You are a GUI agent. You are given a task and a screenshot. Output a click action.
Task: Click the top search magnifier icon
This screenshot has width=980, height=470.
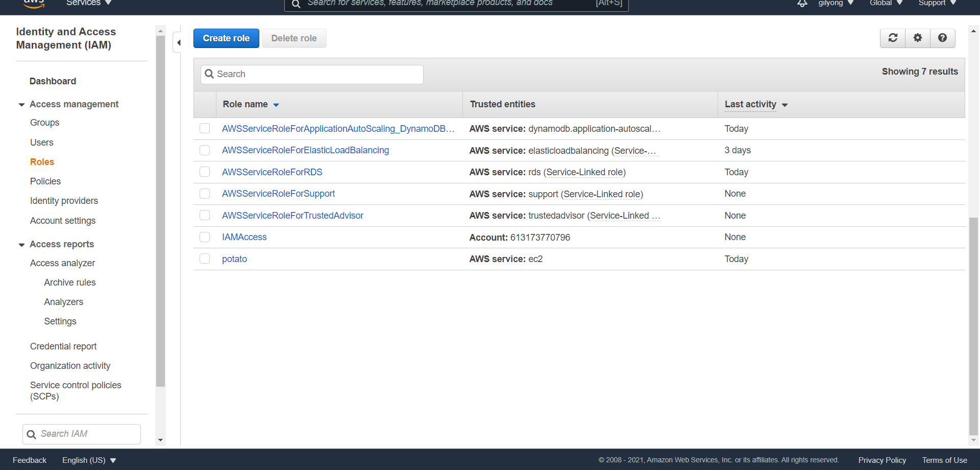click(296, 4)
